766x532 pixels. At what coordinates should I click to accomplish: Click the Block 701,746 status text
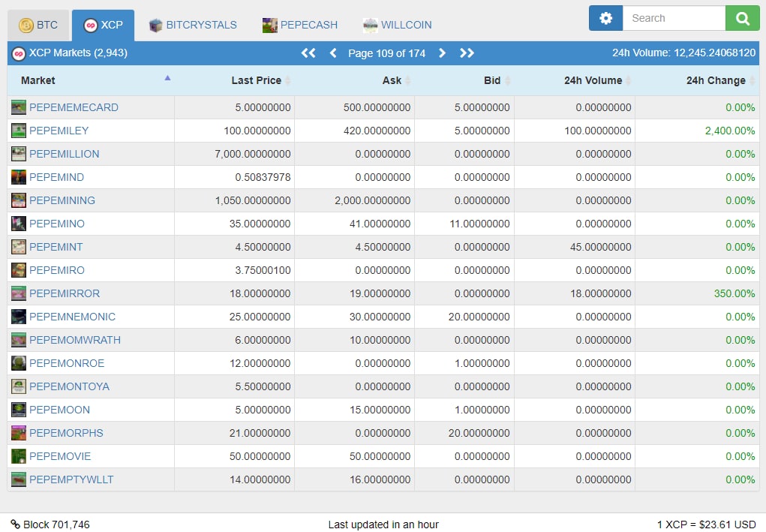click(x=57, y=524)
